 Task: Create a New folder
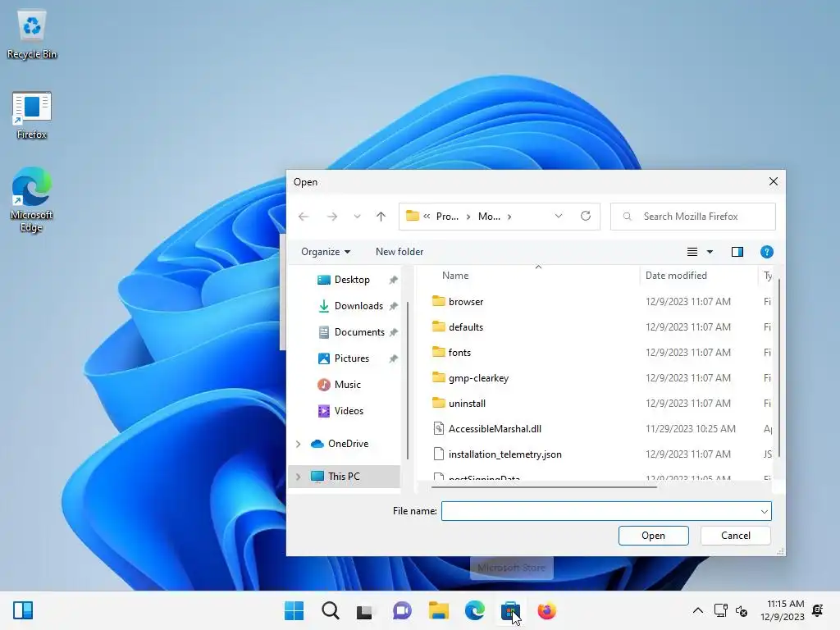click(399, 252)
